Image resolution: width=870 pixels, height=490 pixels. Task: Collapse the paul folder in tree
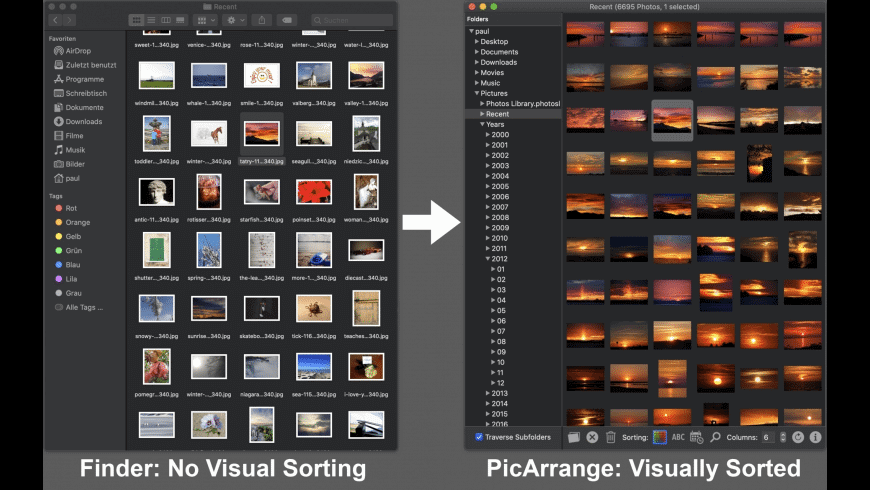coord(472,31)
